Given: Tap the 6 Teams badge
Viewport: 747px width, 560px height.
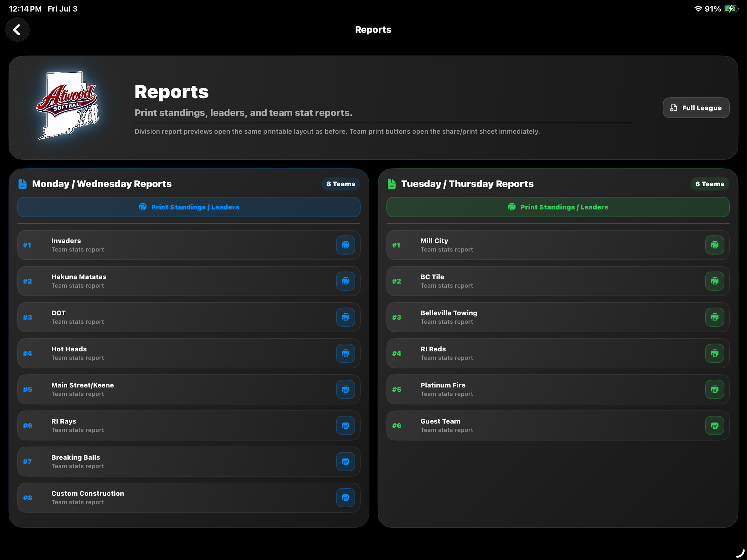Looking at the screenshot, I should click(710, 184).
